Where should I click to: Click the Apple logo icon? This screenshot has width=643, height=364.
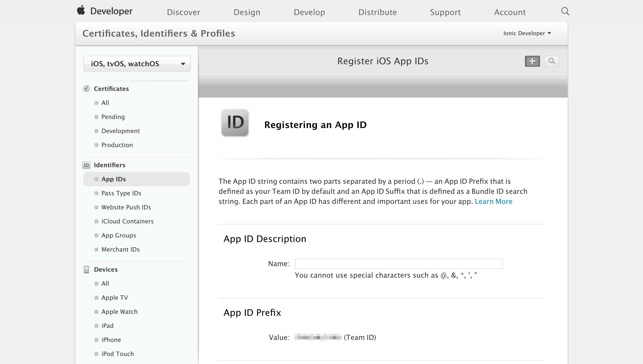click(x=81, y=10)
